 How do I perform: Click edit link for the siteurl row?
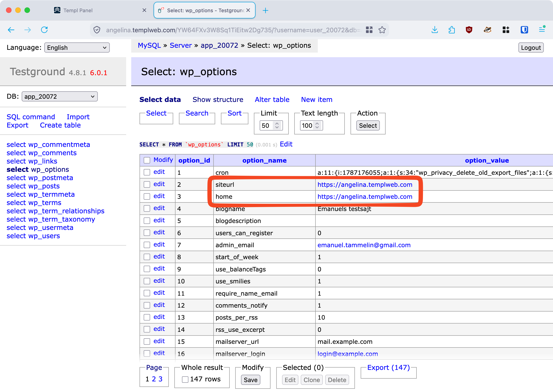(x=159, y=184)
